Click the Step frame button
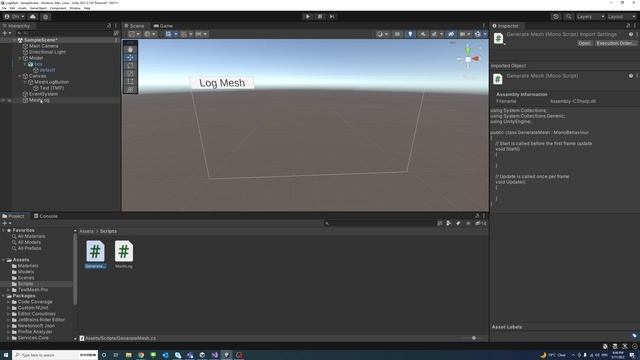This screenshot has height=360, width=640. pyautogui.click(x=332, y=16)
